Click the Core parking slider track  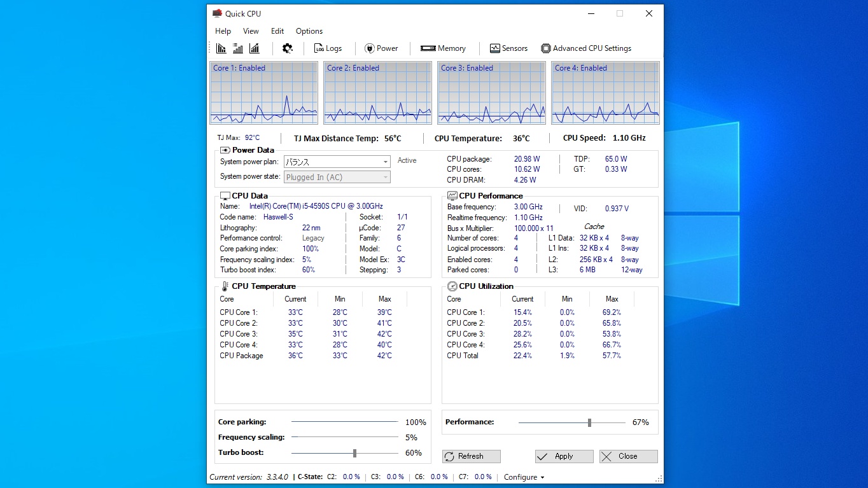pos(344,422)
